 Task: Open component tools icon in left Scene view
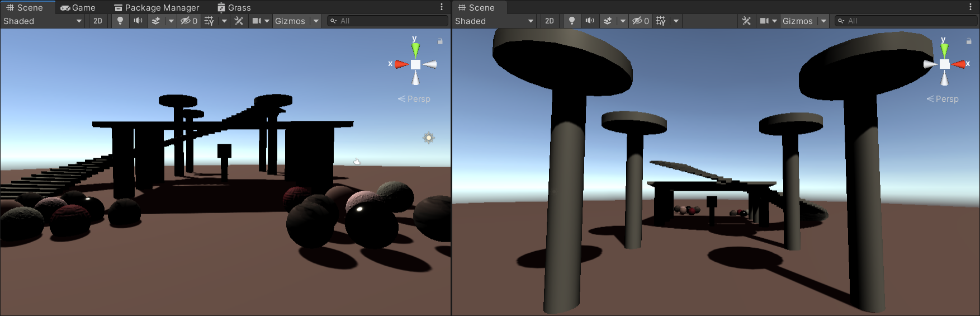[239, 21]
